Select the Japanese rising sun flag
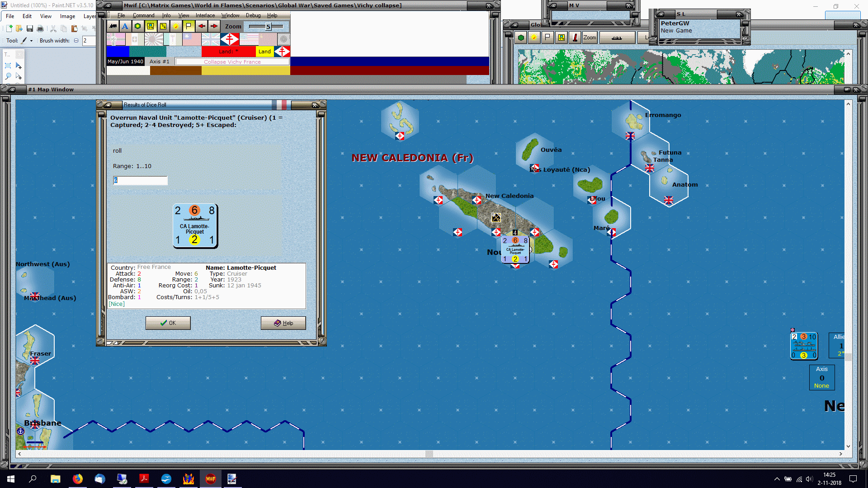This screenshot has height=488, width=868. pyautogui.click(x=154, y=39)
